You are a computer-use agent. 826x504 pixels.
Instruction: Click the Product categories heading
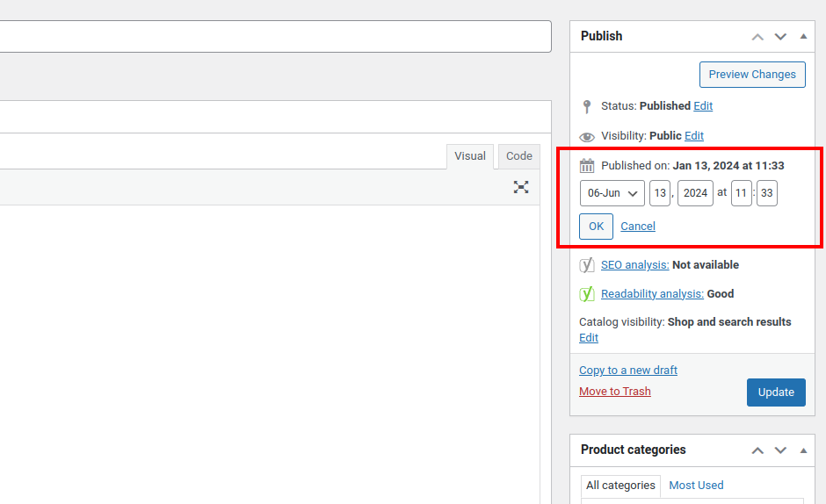pyautogui.click(x=634, y=450)
